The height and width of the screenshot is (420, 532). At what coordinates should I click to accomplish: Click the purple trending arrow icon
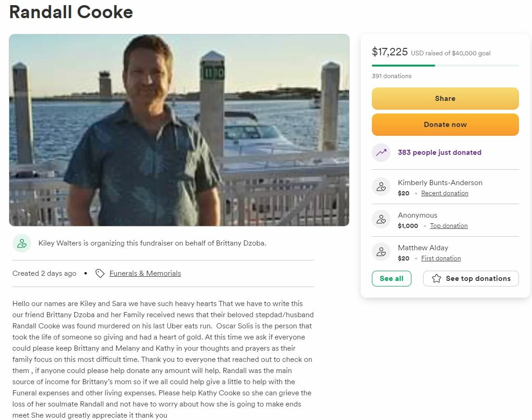[381, 152]
